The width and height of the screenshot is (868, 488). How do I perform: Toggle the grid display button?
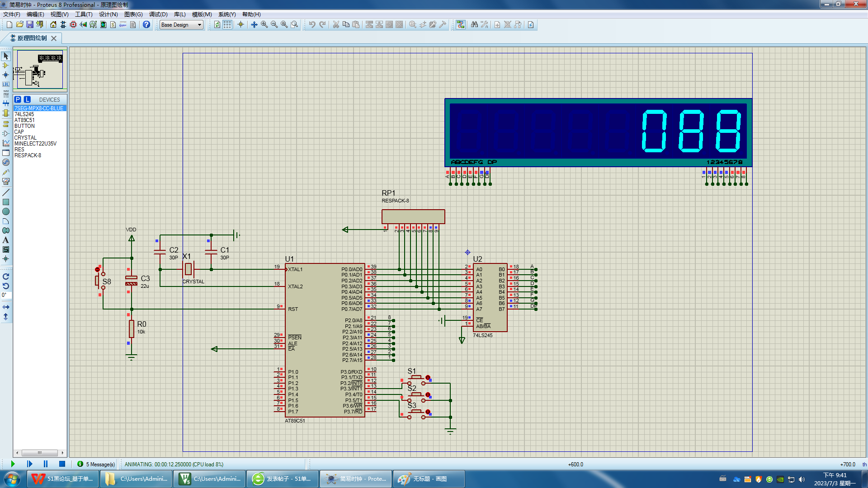pyautogui.click(x=227, y=24)
